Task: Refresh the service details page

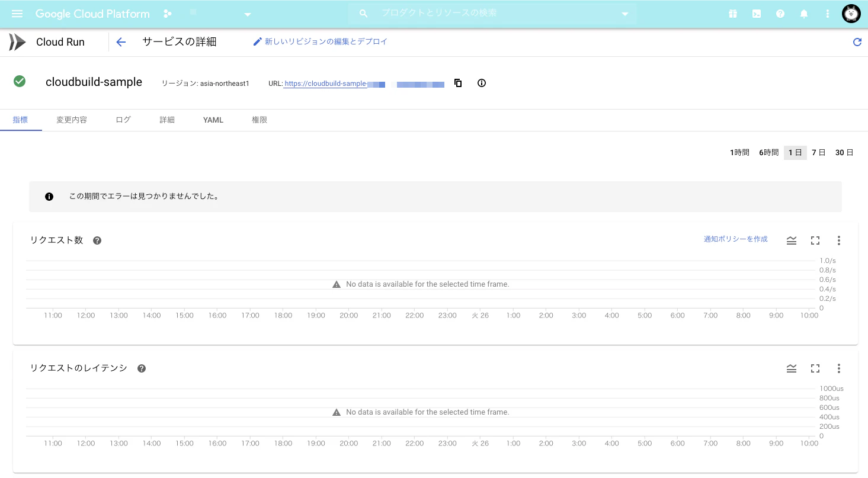Action: coord(857,42)
